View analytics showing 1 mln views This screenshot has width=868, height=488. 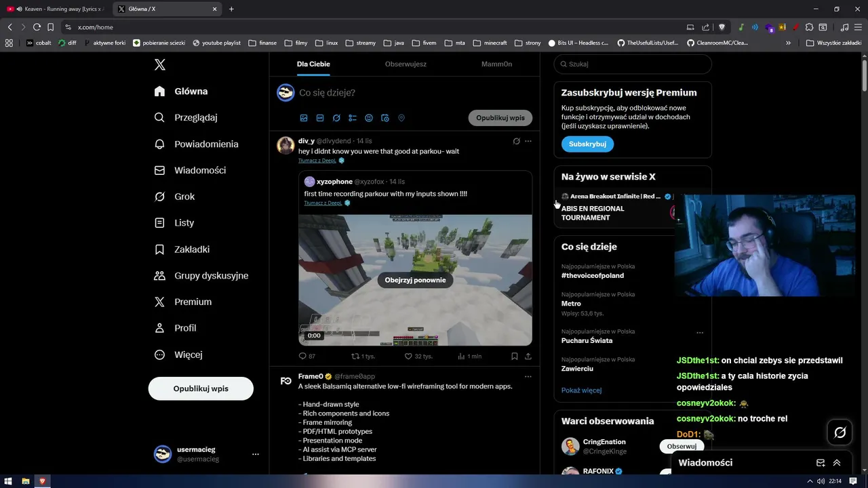click(469, 356)
